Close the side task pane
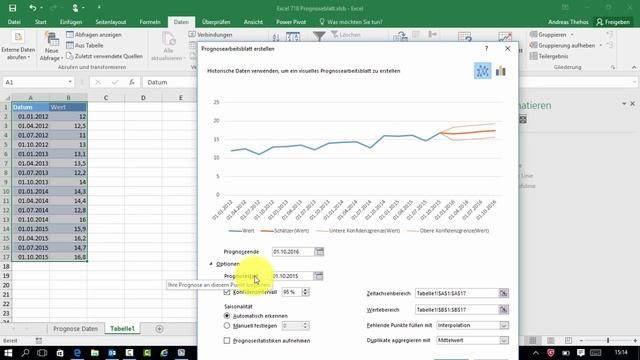640x360 pixels. tap(633, 104)
